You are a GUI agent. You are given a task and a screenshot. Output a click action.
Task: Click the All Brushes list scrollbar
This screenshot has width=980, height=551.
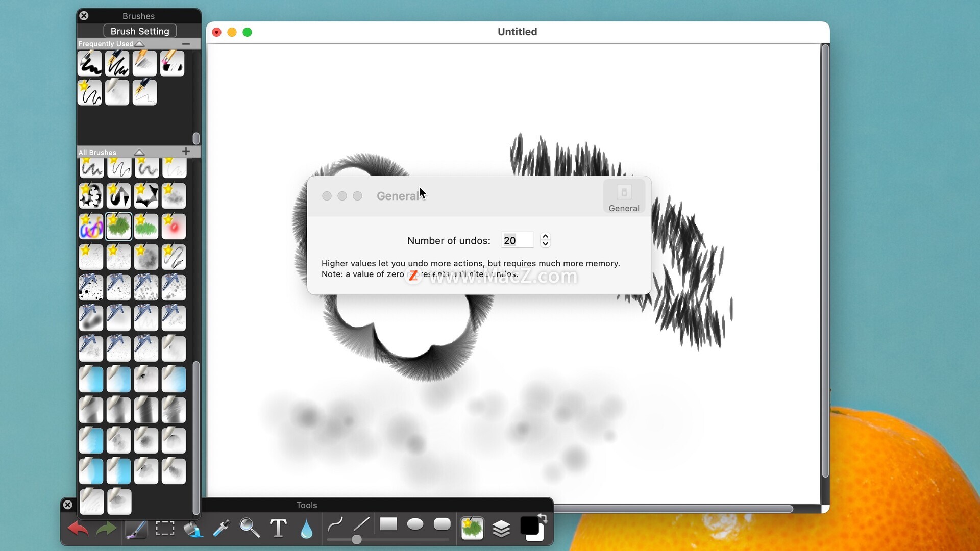pos(196,438)
